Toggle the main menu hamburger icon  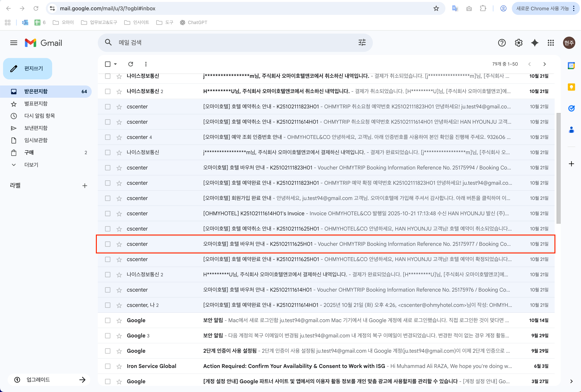click(14, 43)
